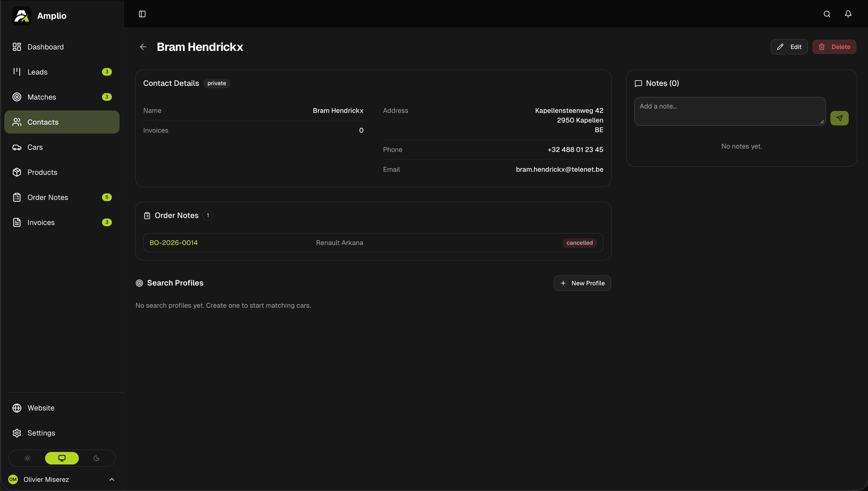
Task: Open notifications bell icon
Action: [848, 14]
